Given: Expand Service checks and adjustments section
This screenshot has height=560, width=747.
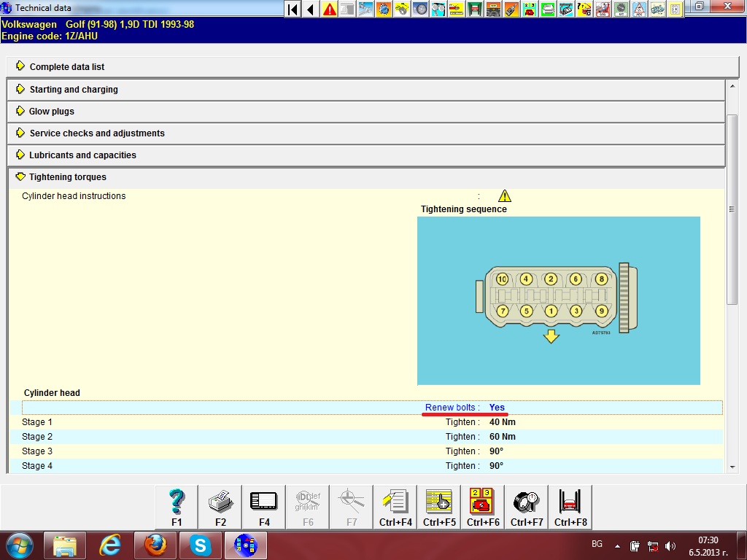Looking at the screenshot, I should (x=97, y=133).
